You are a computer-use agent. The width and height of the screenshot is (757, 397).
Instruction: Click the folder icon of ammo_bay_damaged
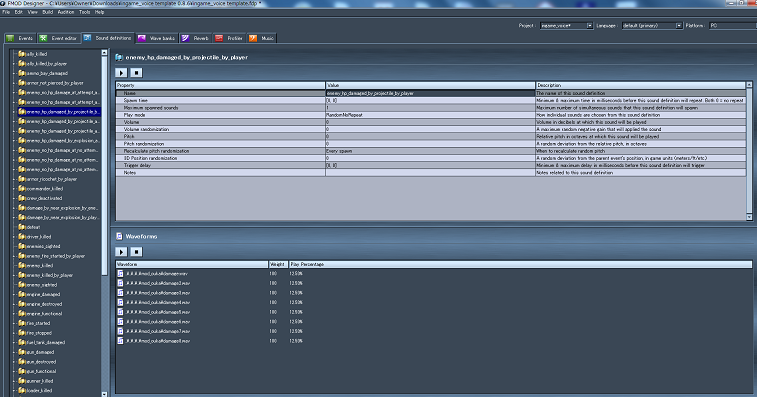pyautogui.click(x=21, y=73)
